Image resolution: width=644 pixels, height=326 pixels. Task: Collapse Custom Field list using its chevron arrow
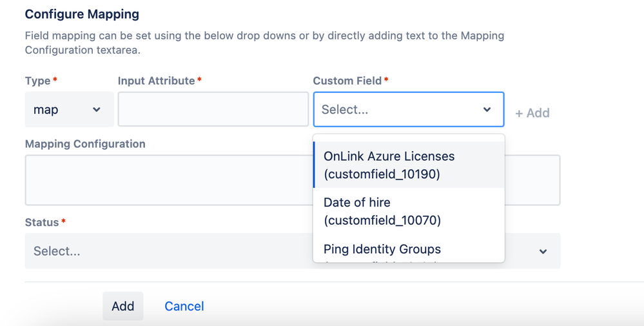tap(487, 110)
